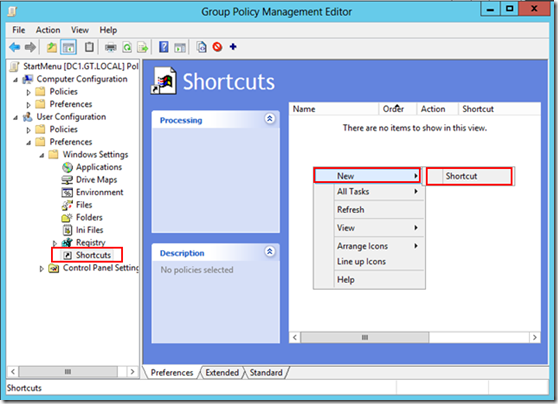Collapse the User Configuration node
The width and height of the screenshot is (558, 404).
[x=15, y=118]
